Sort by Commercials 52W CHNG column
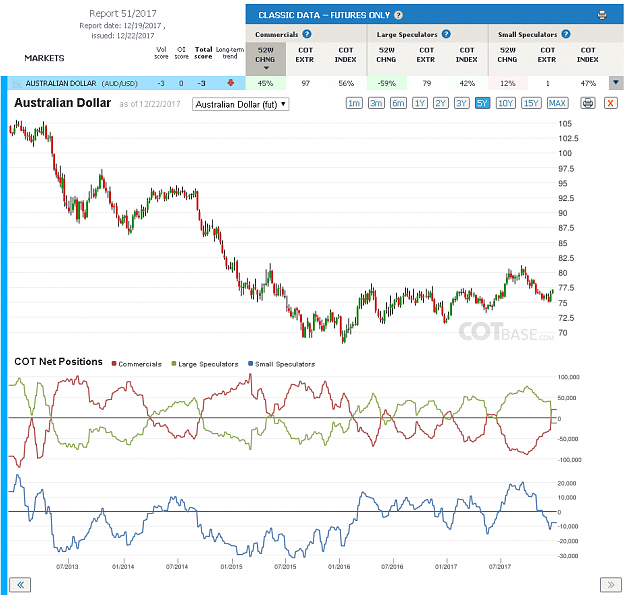625x595 pixels. [x=265, y=58]
